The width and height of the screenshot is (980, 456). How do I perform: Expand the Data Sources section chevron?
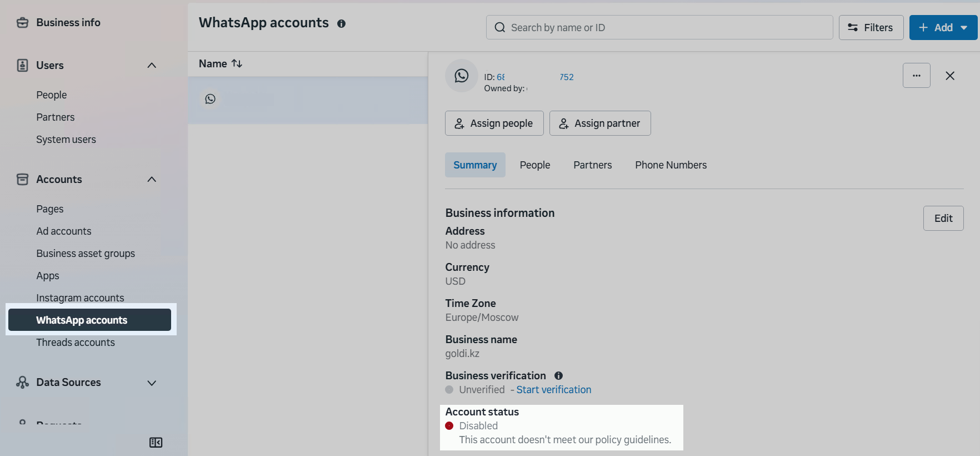(x=152, y=383)
